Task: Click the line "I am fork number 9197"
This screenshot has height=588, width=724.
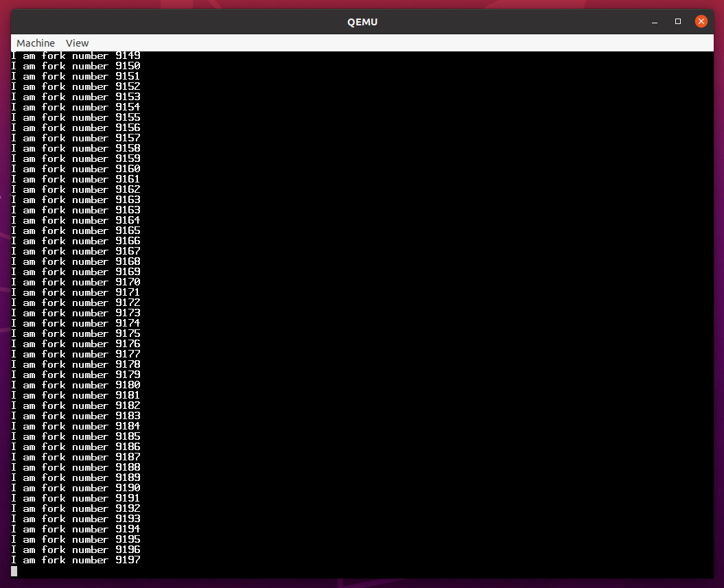Action: 75,561
